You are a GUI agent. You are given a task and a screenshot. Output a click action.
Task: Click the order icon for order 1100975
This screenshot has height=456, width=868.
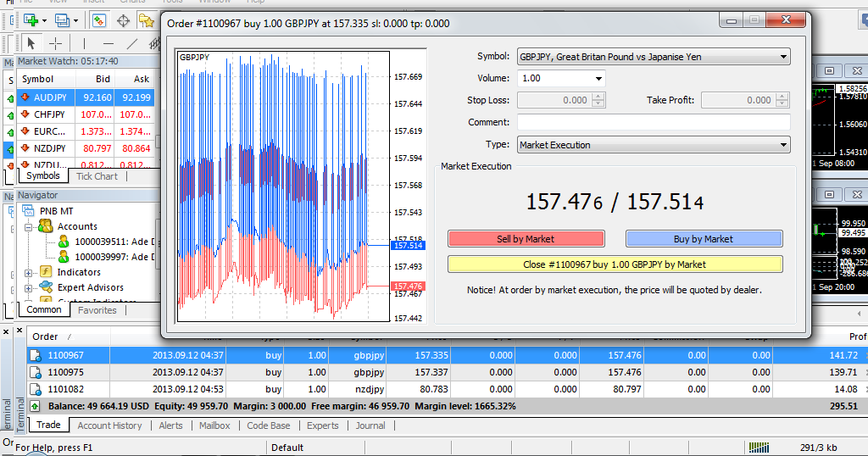tap(36, 372)
